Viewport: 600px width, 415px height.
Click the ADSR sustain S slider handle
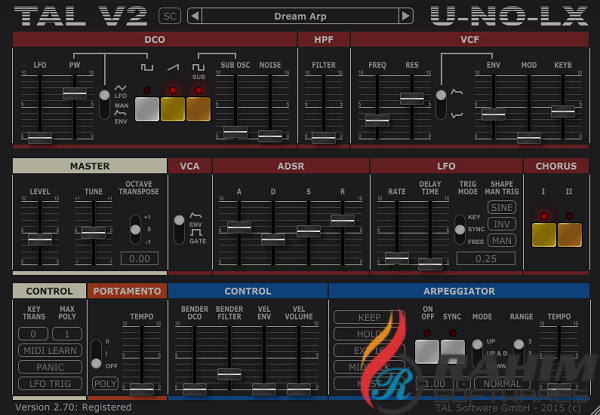coord(308,231)
